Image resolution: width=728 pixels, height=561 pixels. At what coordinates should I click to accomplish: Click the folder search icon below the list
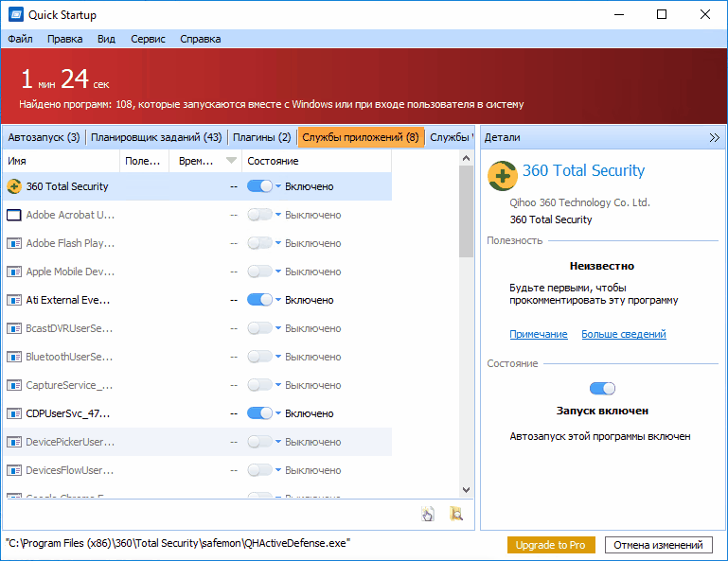pos(456,514)
